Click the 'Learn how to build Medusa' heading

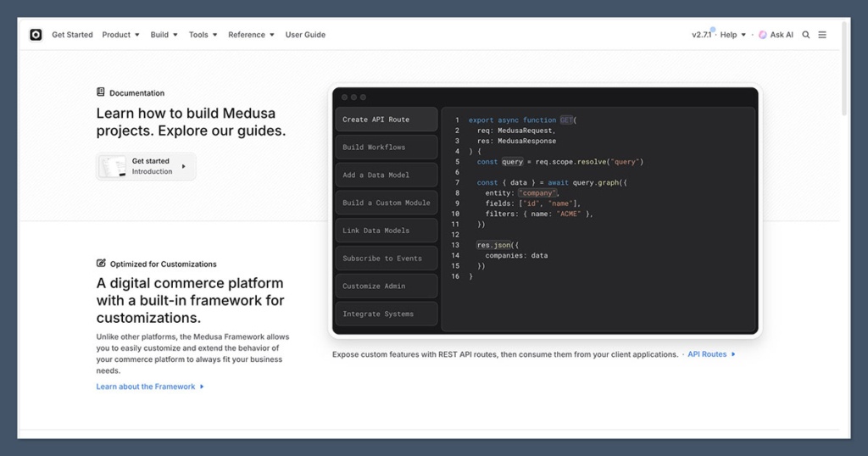191,122
